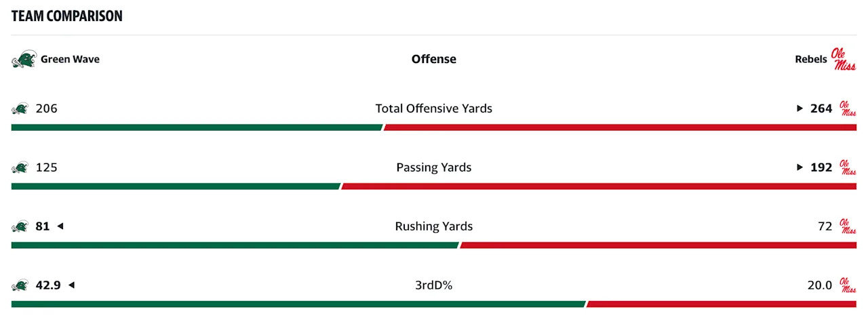Click Ole Miss icon beside 192 passing yards
The image size is (868, 324).
[x=848, y=167]
